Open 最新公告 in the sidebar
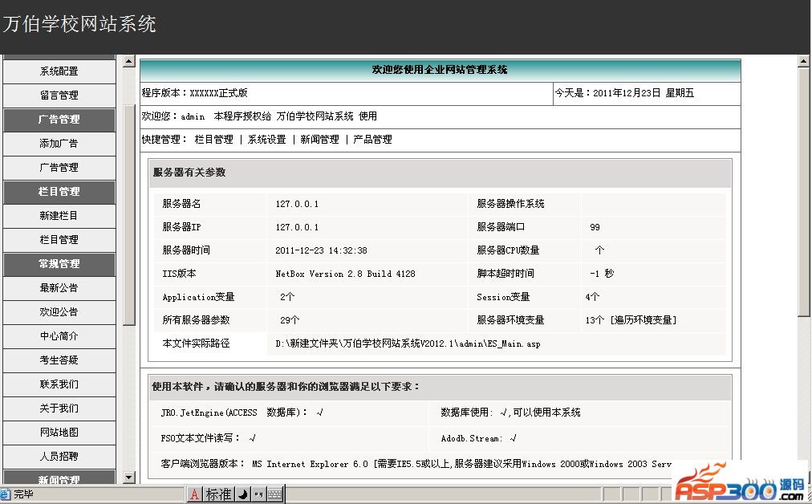The width and height of the screenshot is (812, 504). [x=59, y=288]
